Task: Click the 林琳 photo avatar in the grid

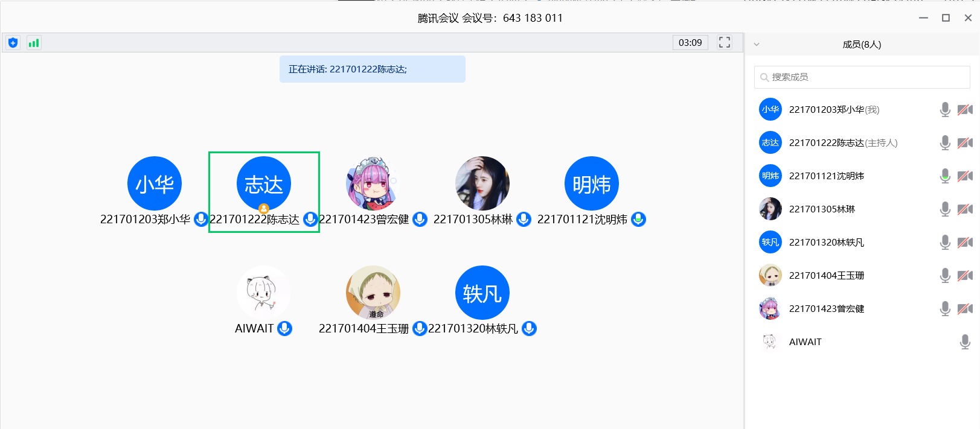Action: point(482,183)
